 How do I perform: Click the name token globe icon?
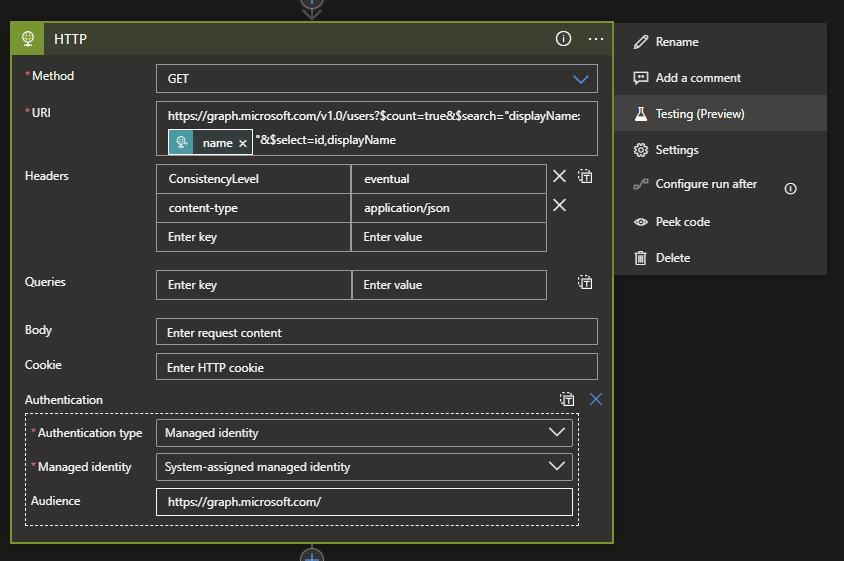181,142
